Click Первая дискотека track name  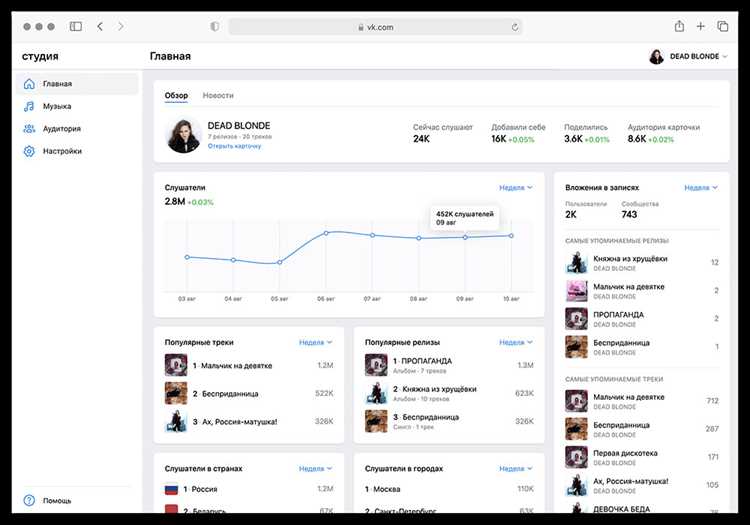tap(625, 453)
